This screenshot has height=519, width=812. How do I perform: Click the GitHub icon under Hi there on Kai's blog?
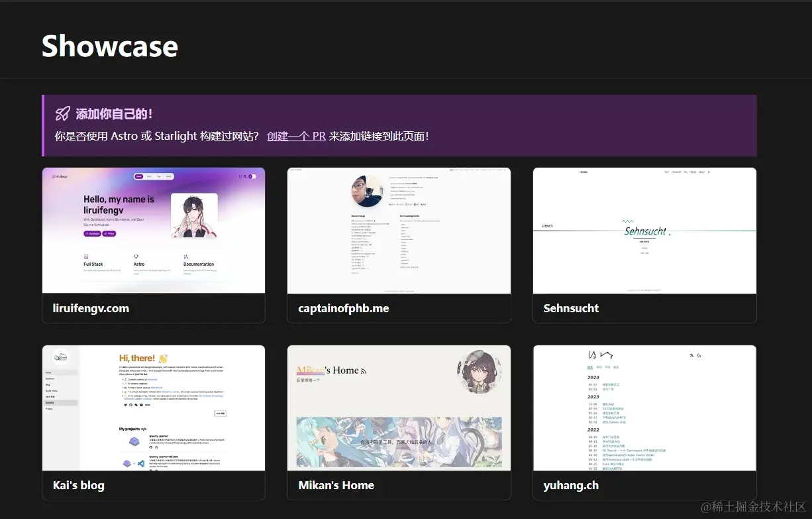click(131, 404)
